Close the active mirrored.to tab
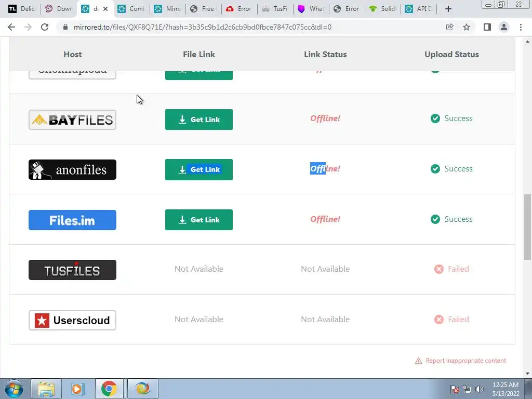 tap(105, 9)
